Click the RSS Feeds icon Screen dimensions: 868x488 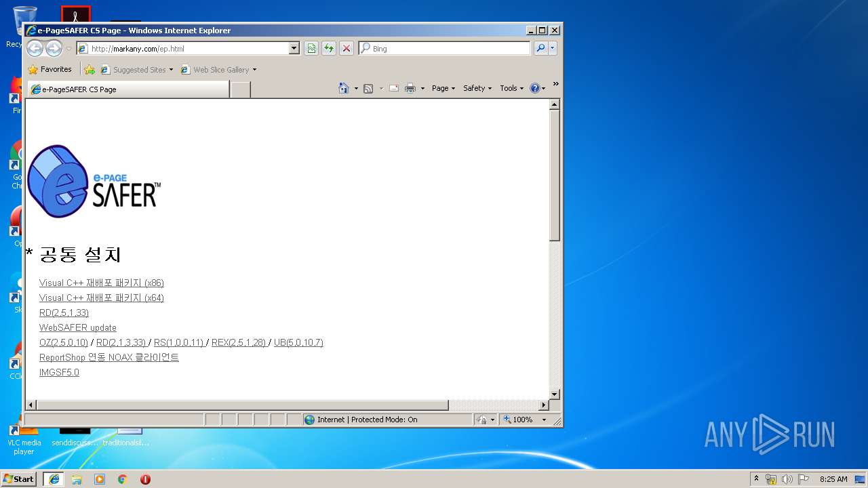(368, 88)
